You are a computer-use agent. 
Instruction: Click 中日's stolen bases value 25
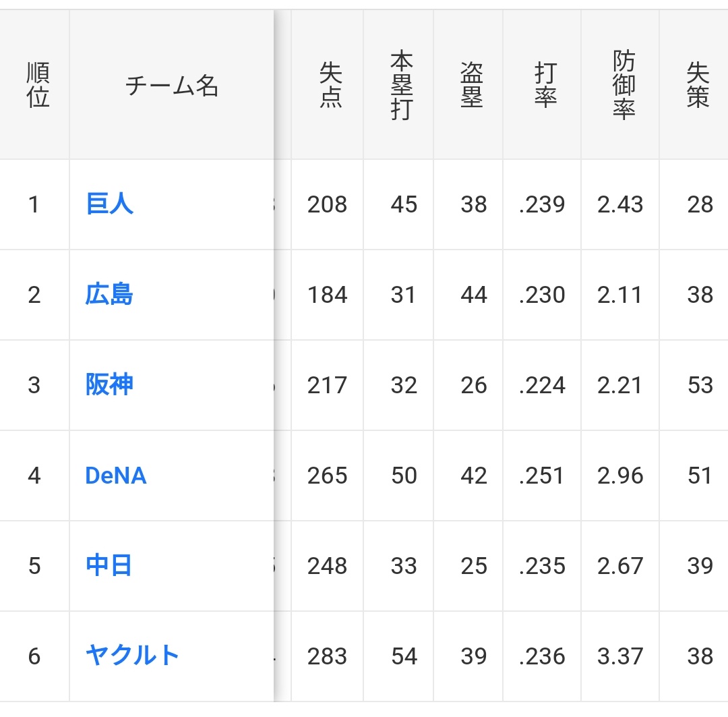[x=474, y=565]
